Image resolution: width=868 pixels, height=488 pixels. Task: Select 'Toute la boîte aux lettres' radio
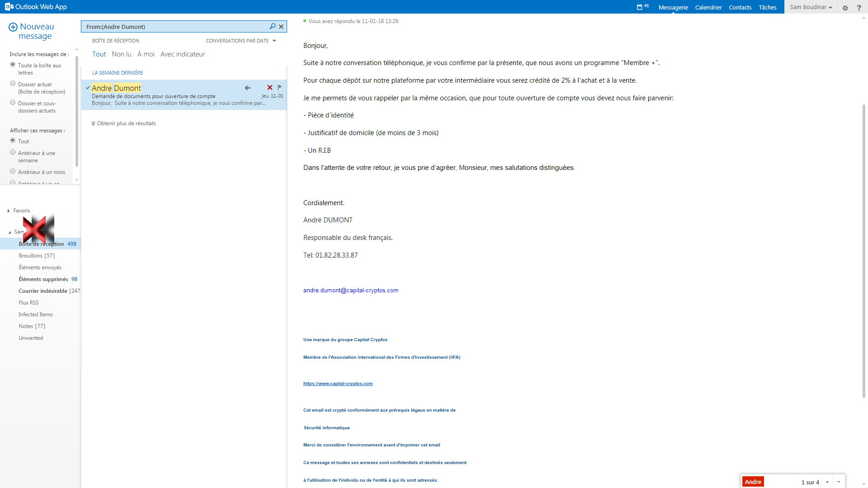[13, 65]
